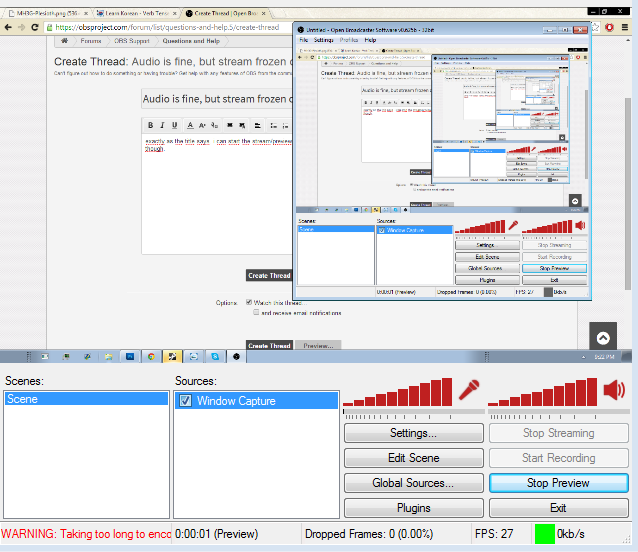Click the OBS icon in the captured taskbar
This screenshot has height=552, width=638.
point(236,357)
